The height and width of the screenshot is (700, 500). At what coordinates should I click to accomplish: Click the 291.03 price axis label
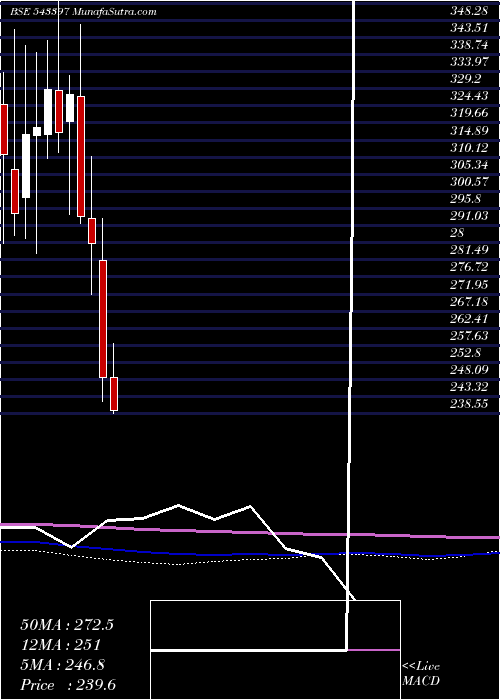click(x=471, y=216)
